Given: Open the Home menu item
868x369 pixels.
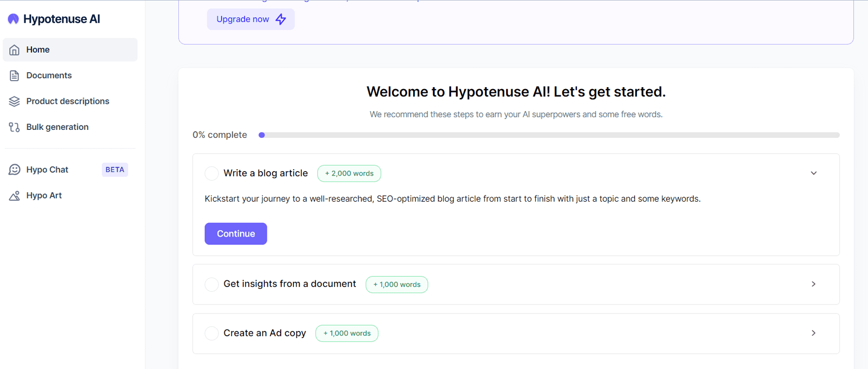Looking at the screenshot, I should pyautogui.click(x=70, y=50).
